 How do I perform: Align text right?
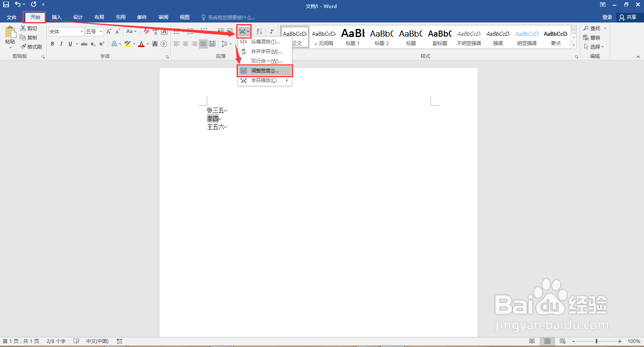point(194,44)
